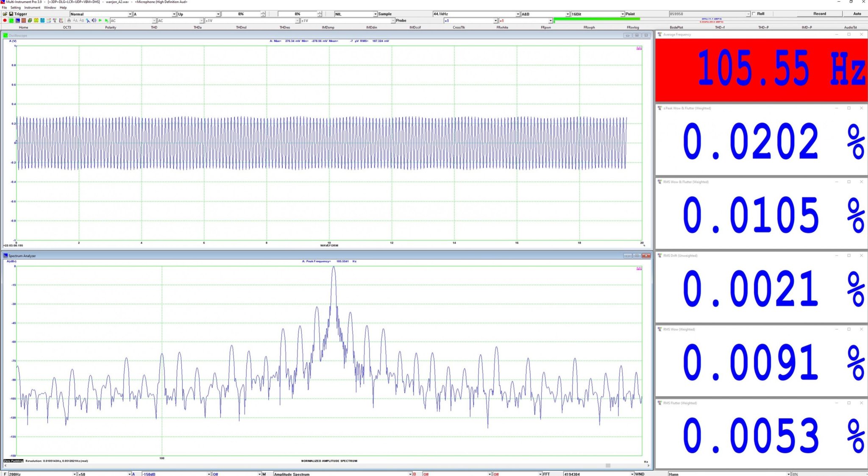Open the Setting menu
Viewport: 868px width, 476px height.
point(15,8)
